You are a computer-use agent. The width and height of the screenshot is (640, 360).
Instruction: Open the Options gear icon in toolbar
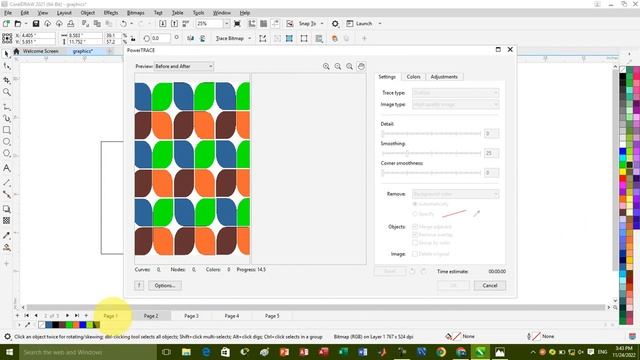335,24
